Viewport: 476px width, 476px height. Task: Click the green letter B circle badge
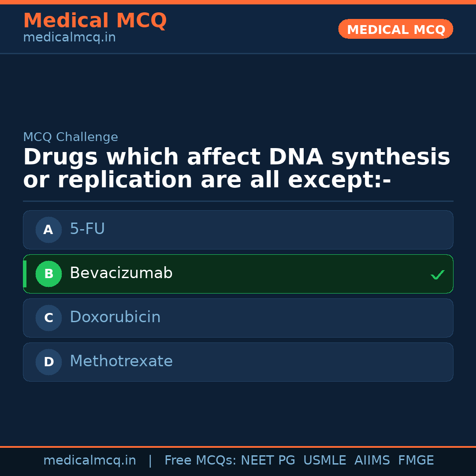[48, 274]
